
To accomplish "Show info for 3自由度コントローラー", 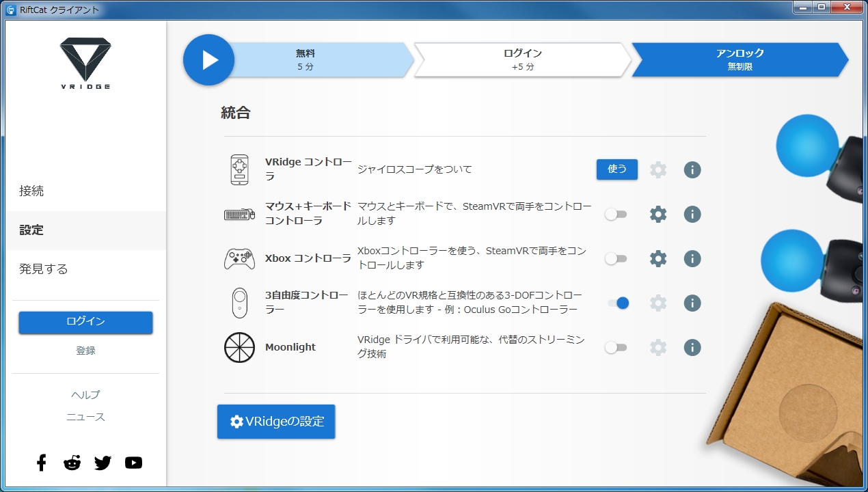I will pyautogui.click(x=692, y=303).
